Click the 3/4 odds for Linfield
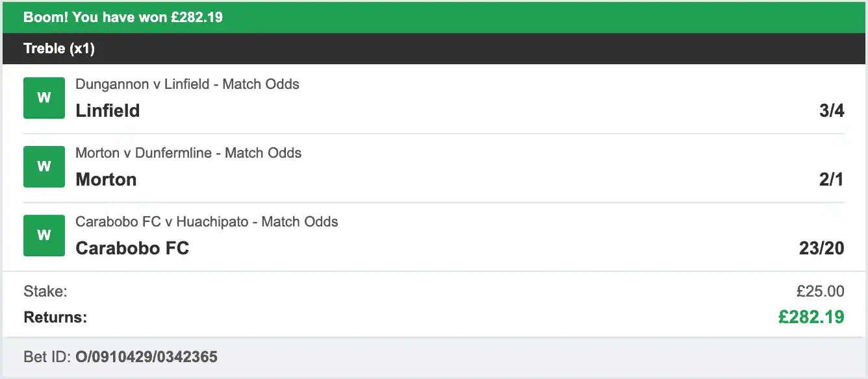 point(834,110)
